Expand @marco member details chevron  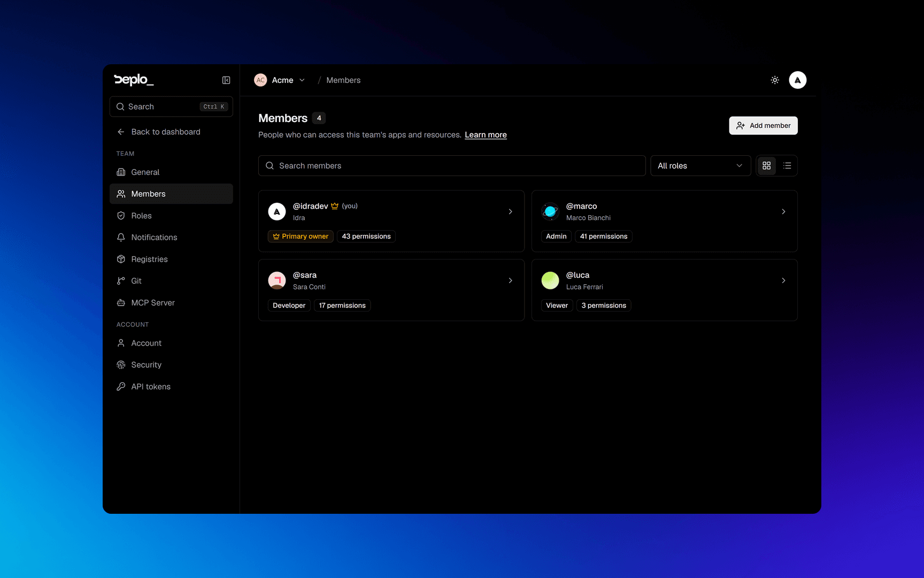[783, 211]
